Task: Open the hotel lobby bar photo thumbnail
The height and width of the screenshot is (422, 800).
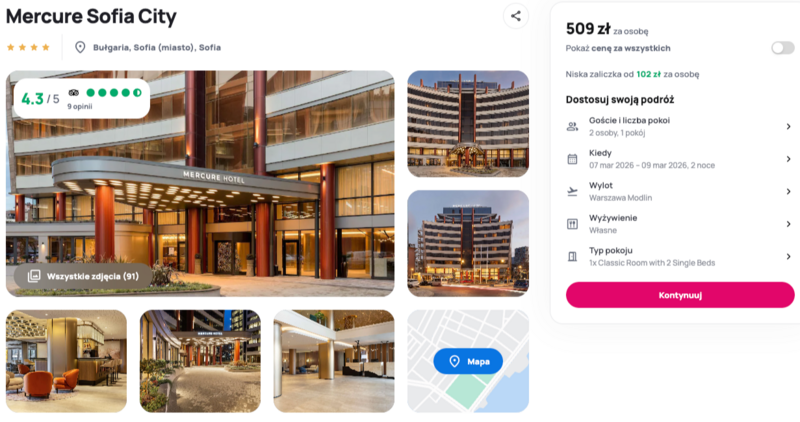Action: [66, 361]
